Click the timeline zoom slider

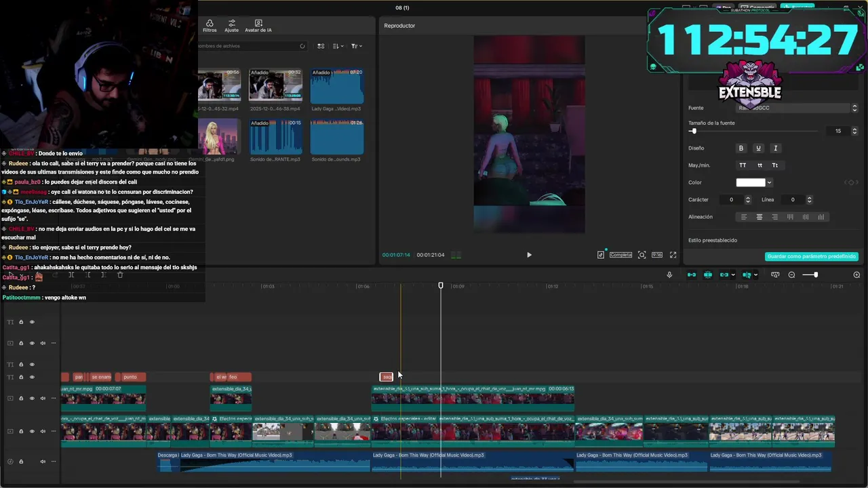[x=815, y=274]
